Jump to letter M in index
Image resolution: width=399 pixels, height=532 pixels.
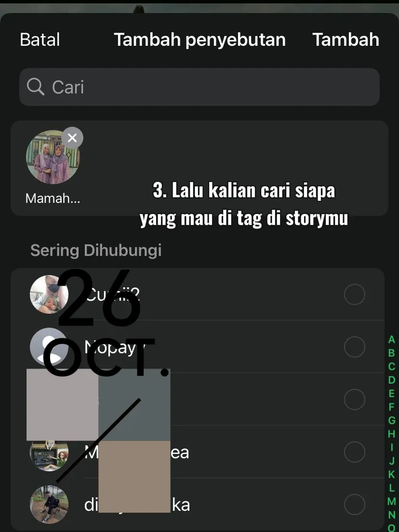click(x=392, y=501)
